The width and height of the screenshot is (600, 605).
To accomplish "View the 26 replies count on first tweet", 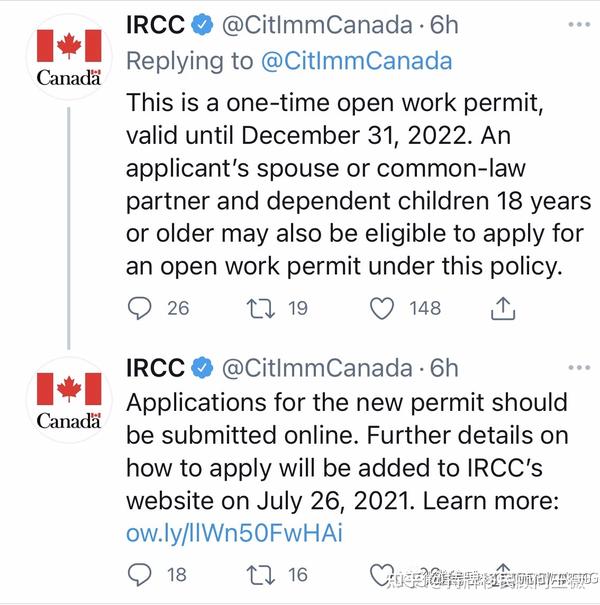I will point(178,308).
